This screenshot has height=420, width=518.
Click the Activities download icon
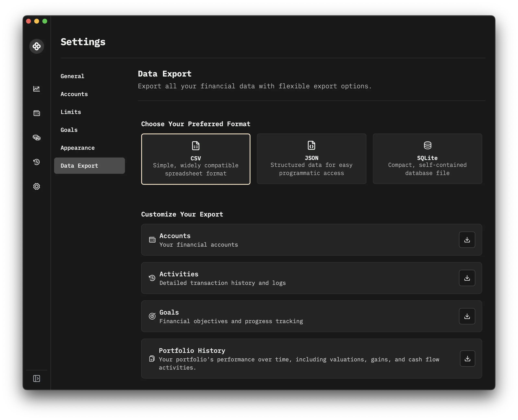(467, 278)
